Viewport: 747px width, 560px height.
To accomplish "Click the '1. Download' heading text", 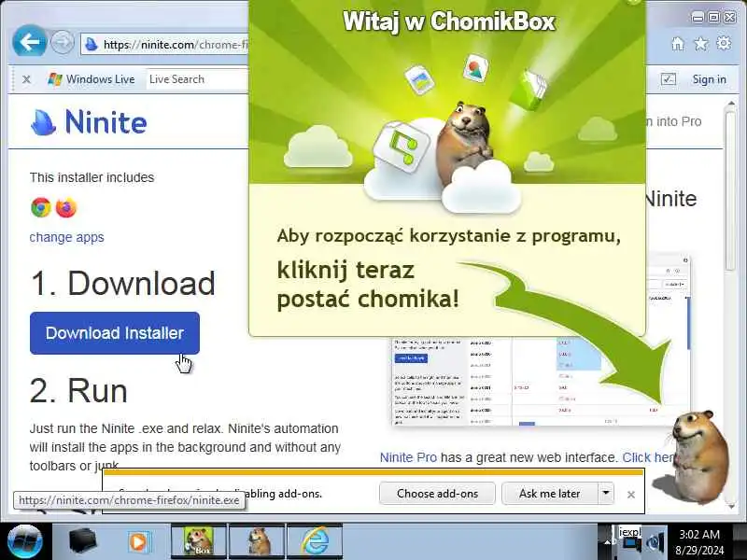I will (x=123, y=283).
